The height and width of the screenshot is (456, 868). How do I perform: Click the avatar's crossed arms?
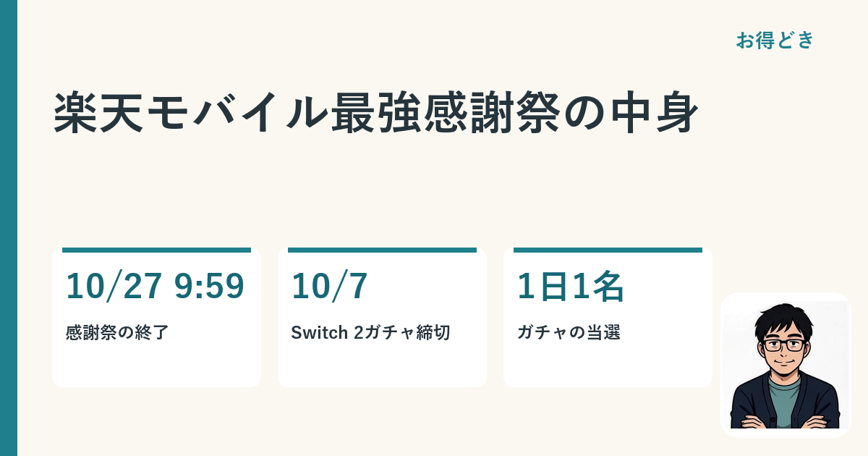[785, 422]
